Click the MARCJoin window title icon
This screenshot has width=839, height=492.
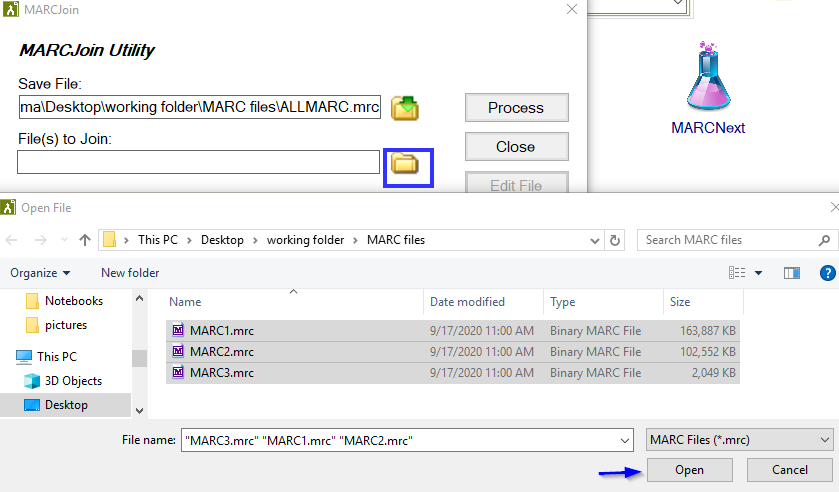click(x=11, y=9)
